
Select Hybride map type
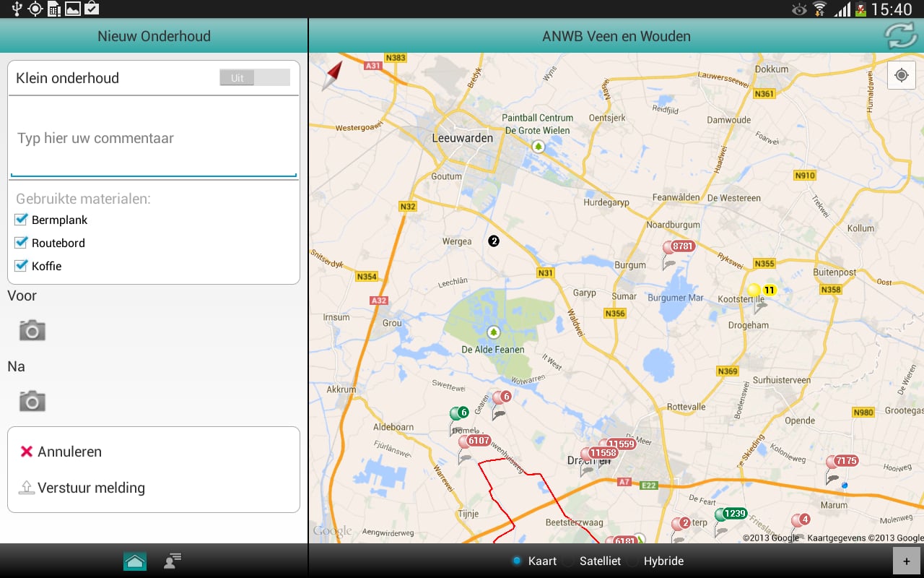point(656,561)
